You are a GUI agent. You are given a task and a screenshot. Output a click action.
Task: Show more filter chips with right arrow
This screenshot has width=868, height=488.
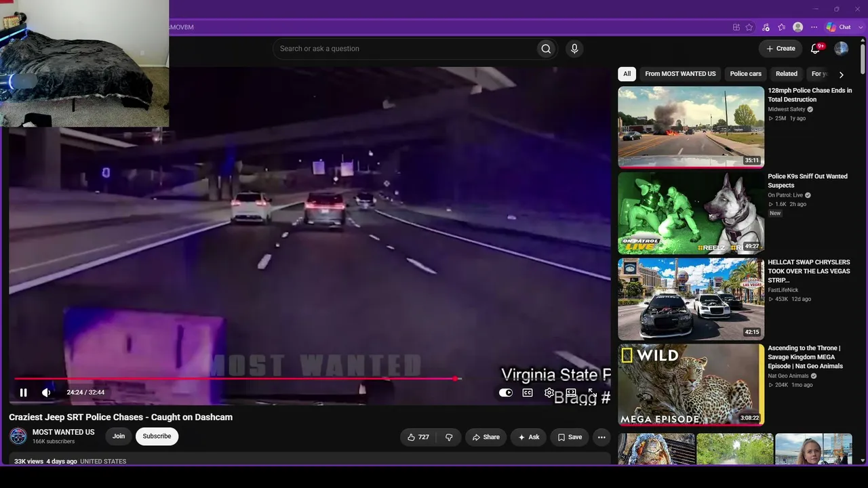(x=842, y=75)
